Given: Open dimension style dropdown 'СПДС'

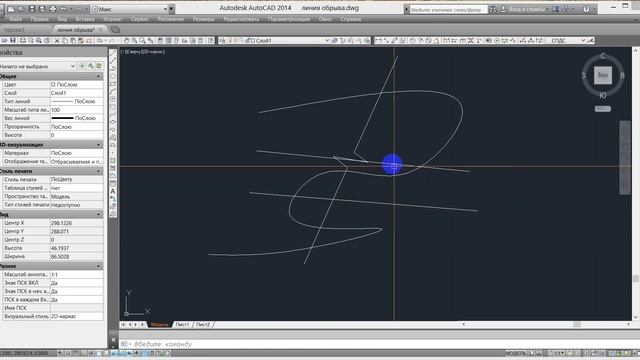Looking at the screenshot, I should pos(567,40).
